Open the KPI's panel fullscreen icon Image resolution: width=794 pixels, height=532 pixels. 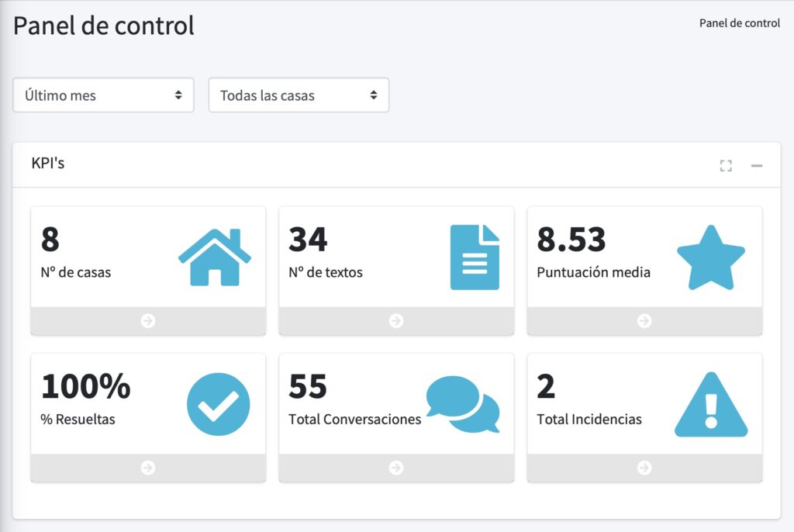click(726, 165)
